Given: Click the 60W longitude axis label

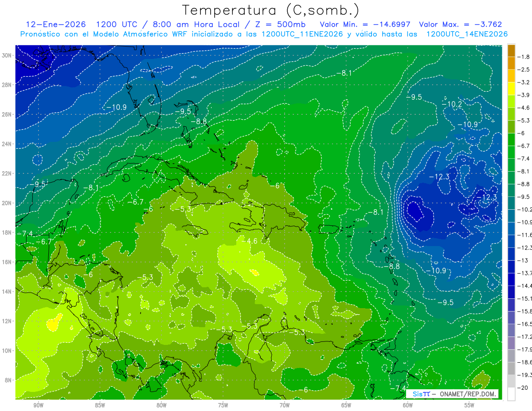Looking at the screenshot, I should 408,405.
